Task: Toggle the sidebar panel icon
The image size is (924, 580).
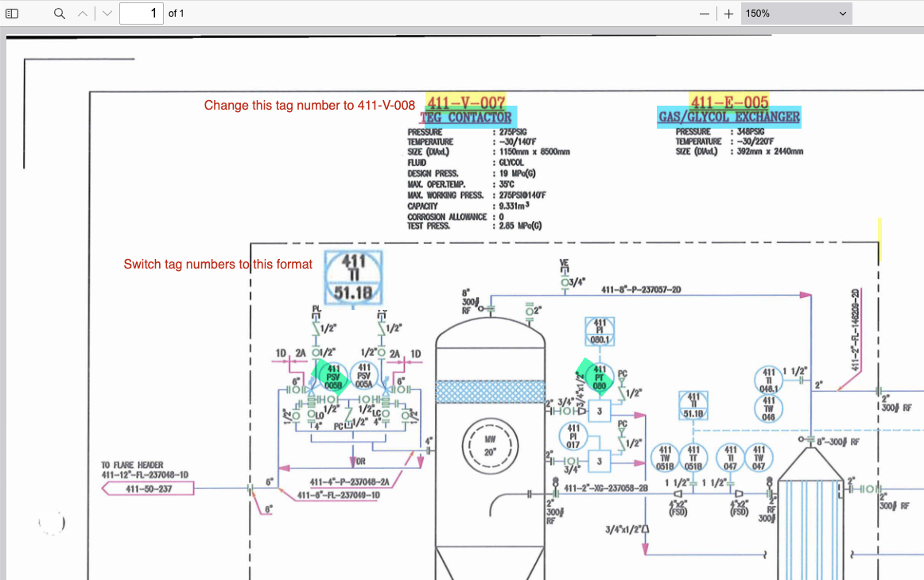Action: point(12,14)
